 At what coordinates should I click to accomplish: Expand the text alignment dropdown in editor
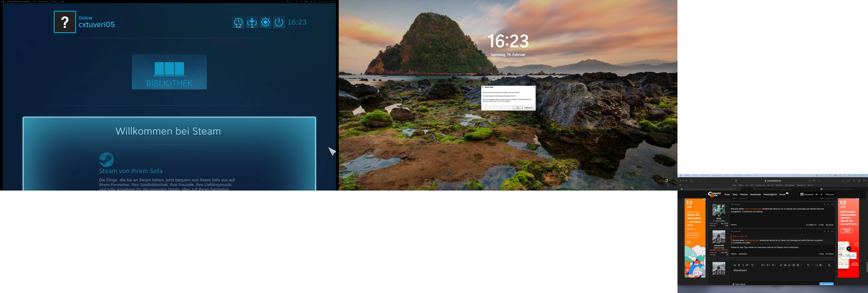(769, 265)
